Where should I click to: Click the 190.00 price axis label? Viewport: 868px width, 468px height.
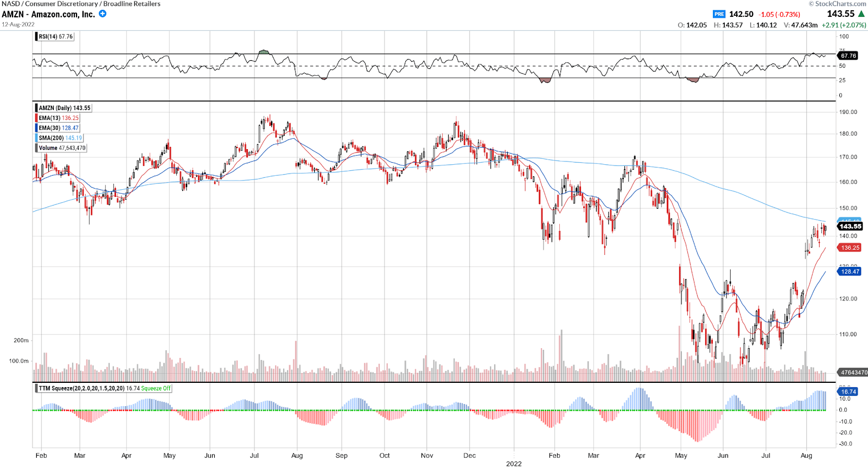[x=848, y=112]
